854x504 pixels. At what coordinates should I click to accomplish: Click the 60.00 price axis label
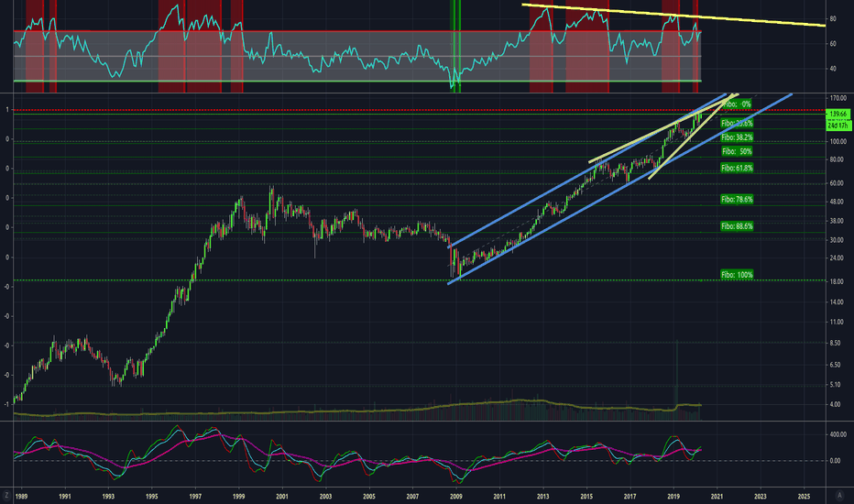(838, 183)
